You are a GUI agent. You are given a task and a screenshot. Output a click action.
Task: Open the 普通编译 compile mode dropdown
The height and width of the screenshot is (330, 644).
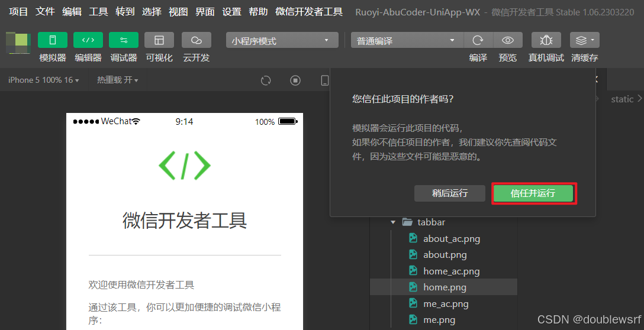pos(407,40)
